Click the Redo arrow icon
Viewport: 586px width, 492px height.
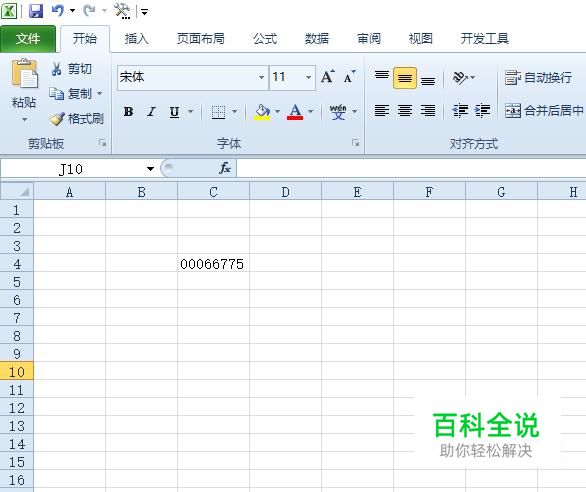89,10
